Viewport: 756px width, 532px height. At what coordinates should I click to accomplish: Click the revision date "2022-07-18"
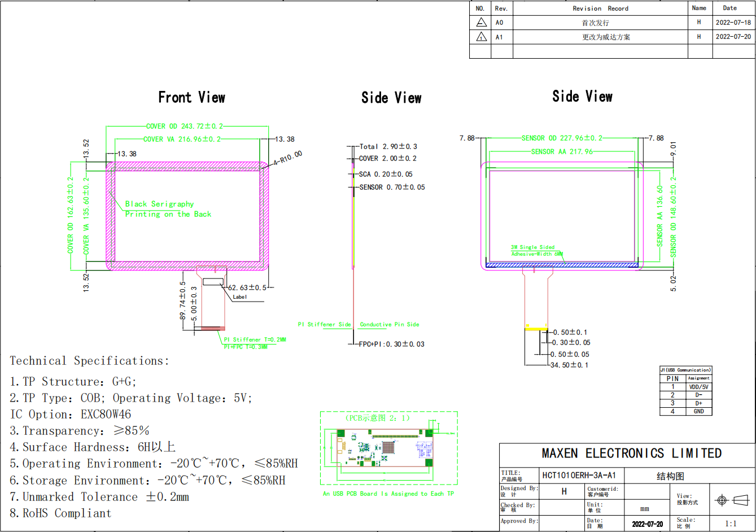(x=733, y=23)
